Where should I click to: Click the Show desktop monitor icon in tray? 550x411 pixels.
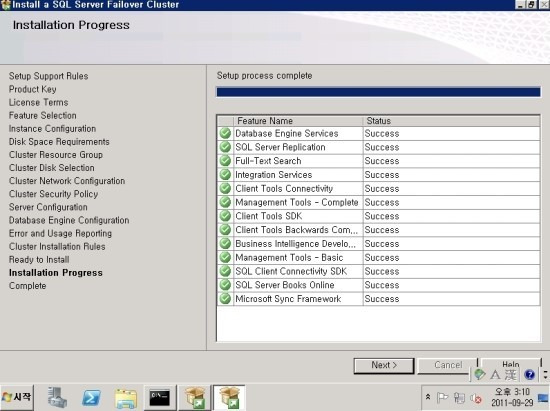tap(543, 398)
